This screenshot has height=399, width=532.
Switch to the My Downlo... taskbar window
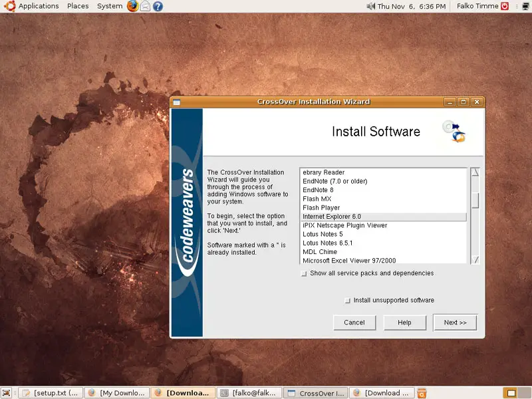117,393
